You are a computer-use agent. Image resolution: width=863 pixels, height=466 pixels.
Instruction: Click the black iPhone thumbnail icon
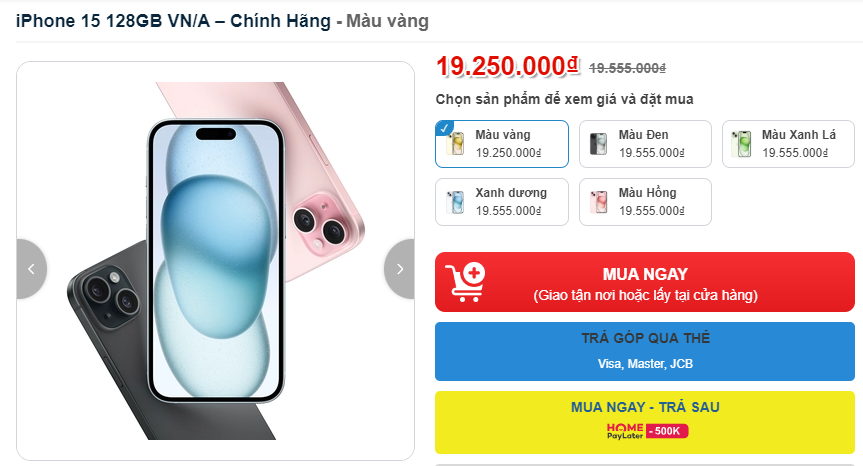[598, 144]
